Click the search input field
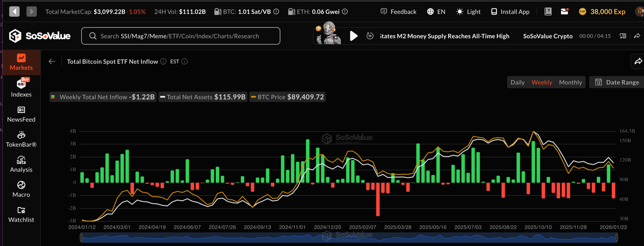This screenshot has height=246, width=644. [181, 36]
